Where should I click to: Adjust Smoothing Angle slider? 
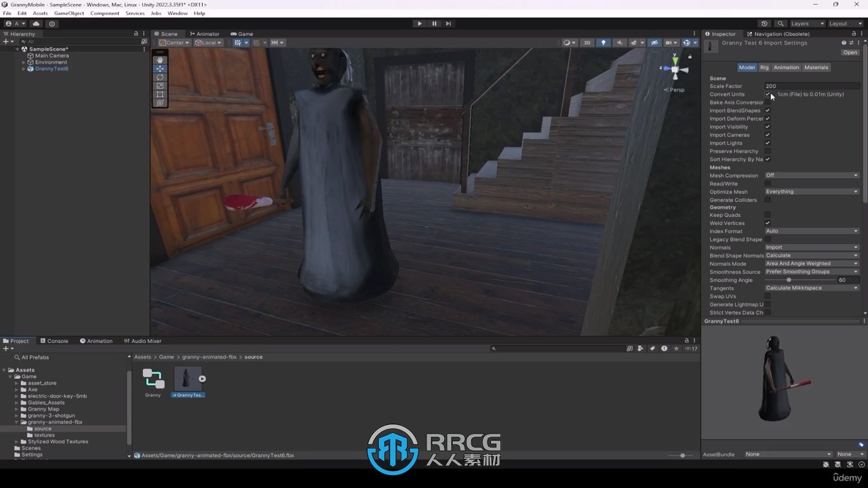tap(800, 280)
